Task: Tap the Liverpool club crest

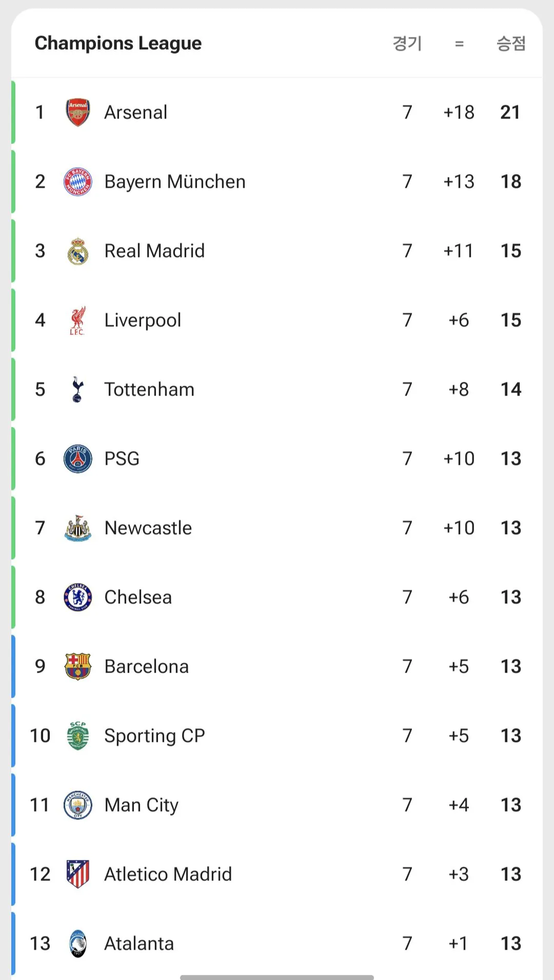Action: pos(78,320)
